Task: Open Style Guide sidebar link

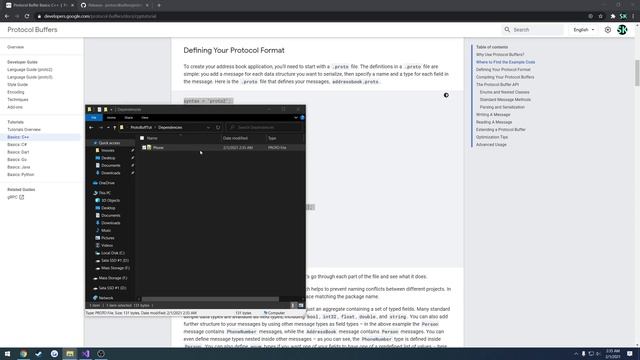Action: point(18,84)
